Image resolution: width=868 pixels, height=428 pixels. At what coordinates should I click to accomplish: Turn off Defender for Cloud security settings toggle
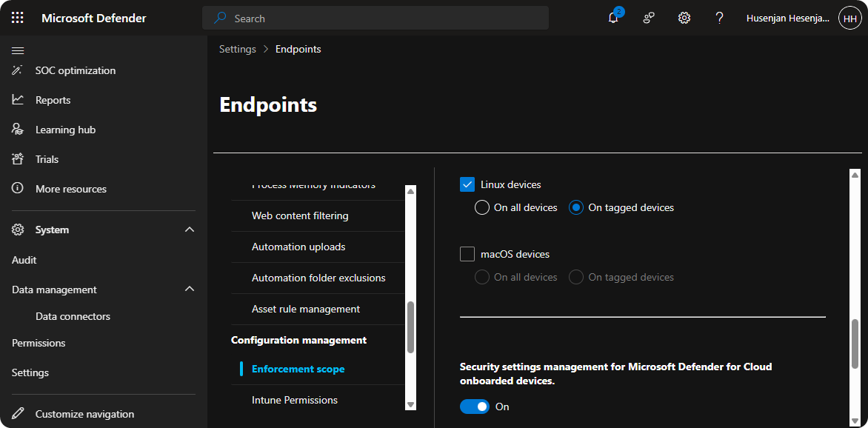coord(475,407)
